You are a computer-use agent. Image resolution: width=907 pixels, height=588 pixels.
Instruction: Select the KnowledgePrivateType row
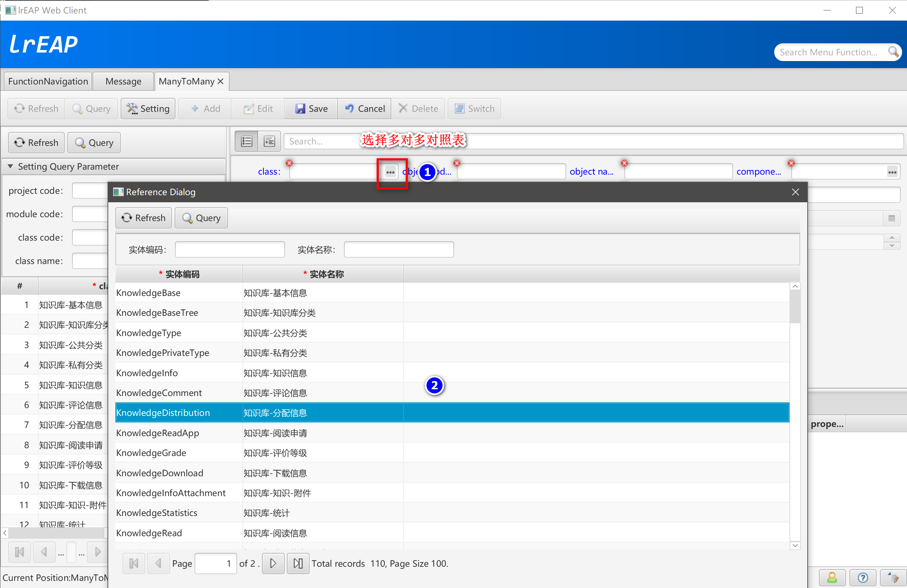(452, 353)
